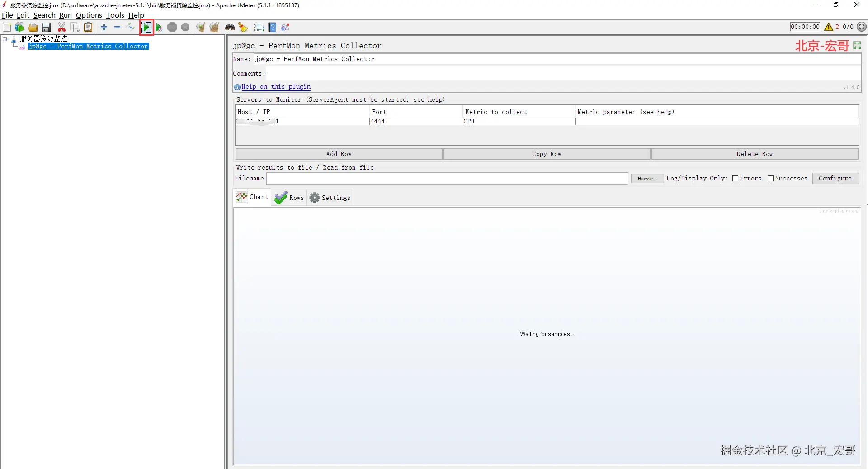Open the File menu
The height and width of the screenshot is (469, 868).
[x=7, y=15]
